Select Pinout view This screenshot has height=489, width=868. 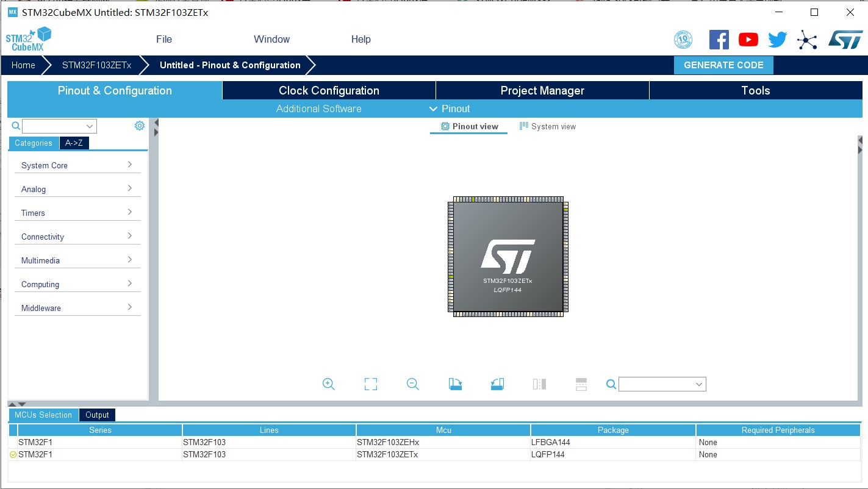pyautogui.click(x=468, y=127)
